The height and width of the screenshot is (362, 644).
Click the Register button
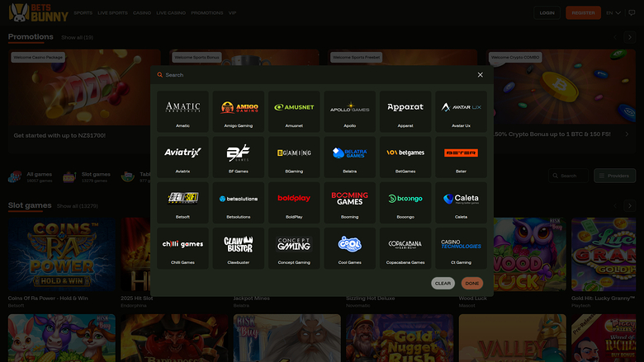tap(583, 12)
